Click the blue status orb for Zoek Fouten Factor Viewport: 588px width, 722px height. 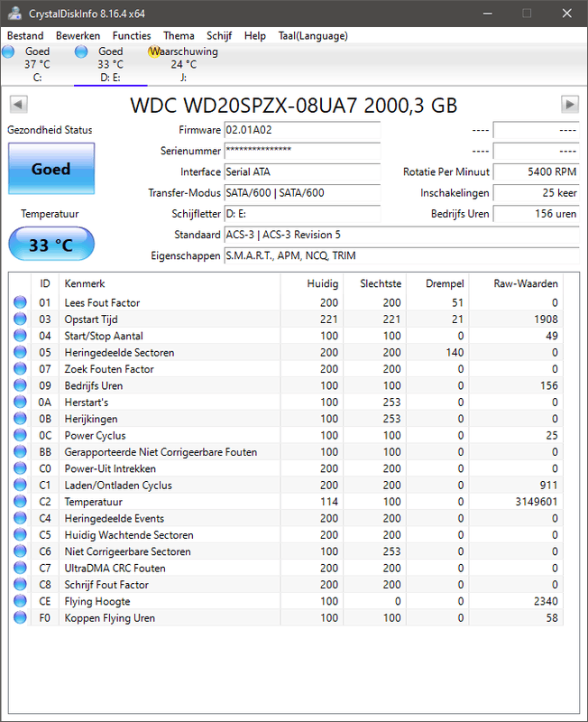20,369
